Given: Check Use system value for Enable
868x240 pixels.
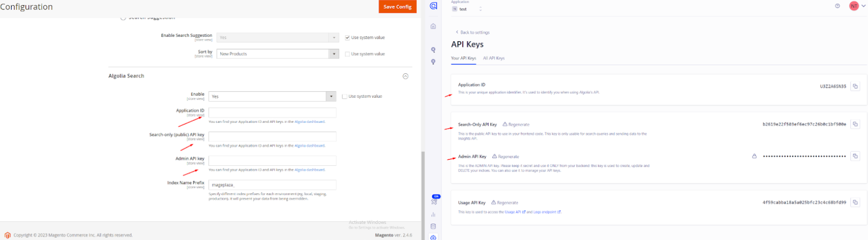Looking at the screenshot, I should (344, 97).
